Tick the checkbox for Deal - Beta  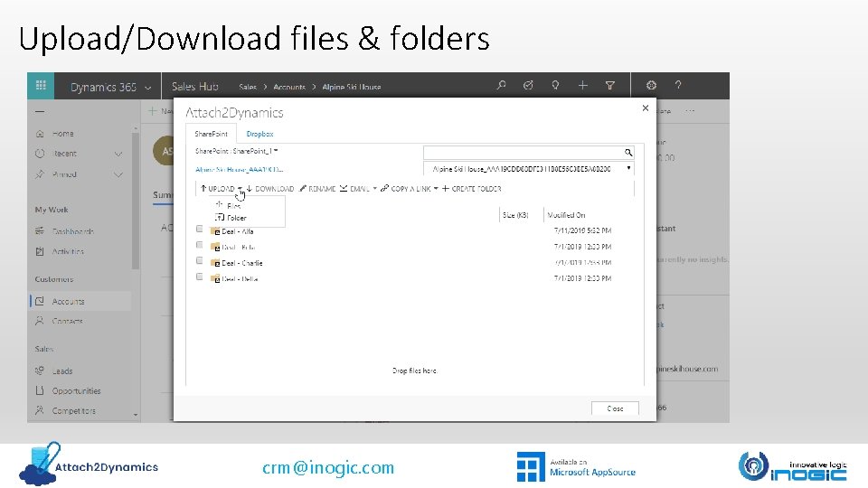click(x=199, y=245)
